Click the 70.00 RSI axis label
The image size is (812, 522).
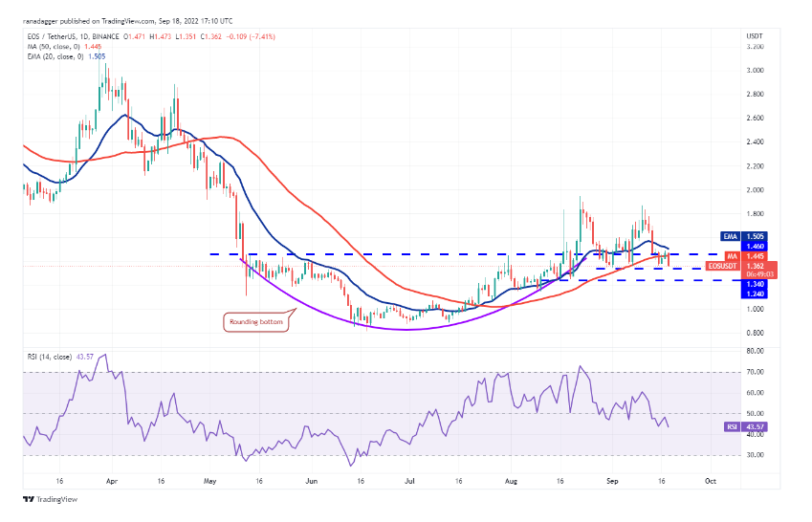point(755,372)
